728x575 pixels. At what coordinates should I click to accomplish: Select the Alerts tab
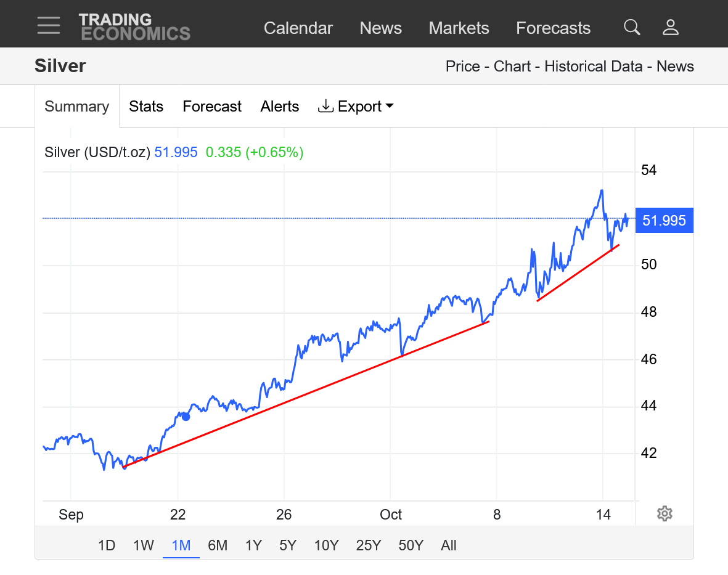[280, 107]
